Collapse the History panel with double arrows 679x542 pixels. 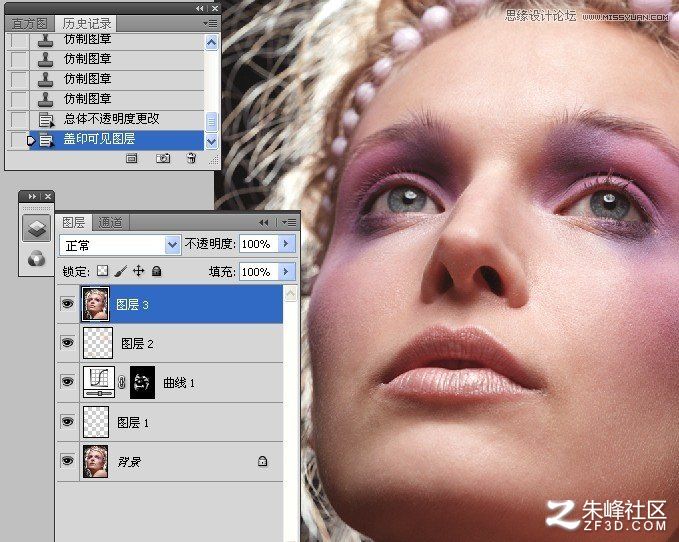coord(199,8)
